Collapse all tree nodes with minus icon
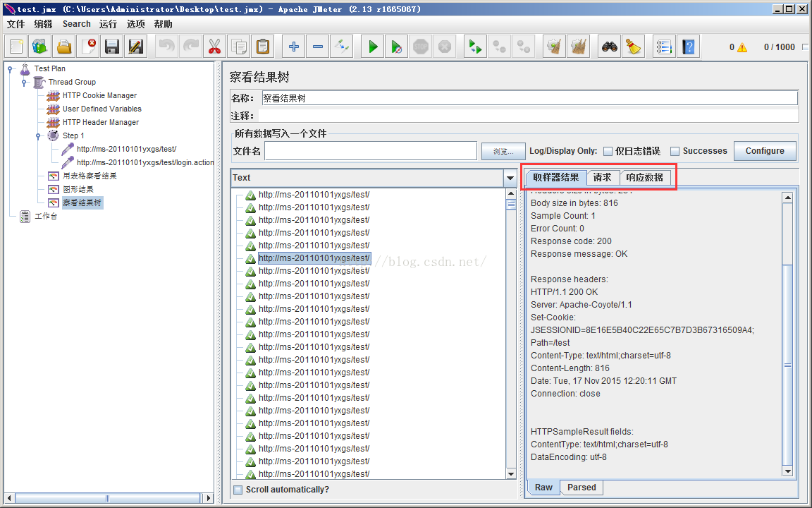This screenshot has width=812, height=508. pos(317,47)
